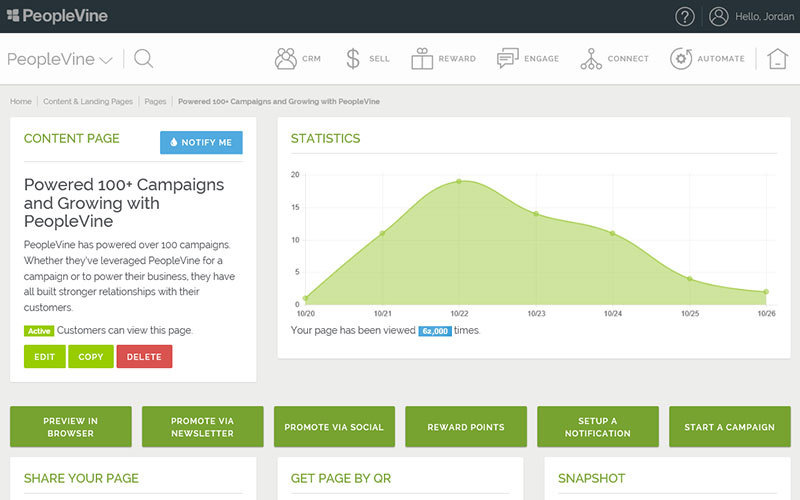This screenshot has height=500, width=800.
Task: Click the Sell dollar sign icon
Action: point(353,59)
